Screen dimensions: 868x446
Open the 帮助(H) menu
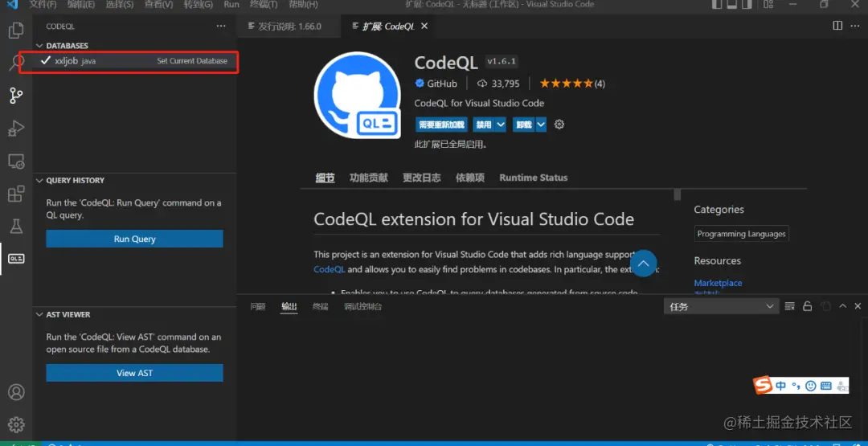[x=303, y=5]
